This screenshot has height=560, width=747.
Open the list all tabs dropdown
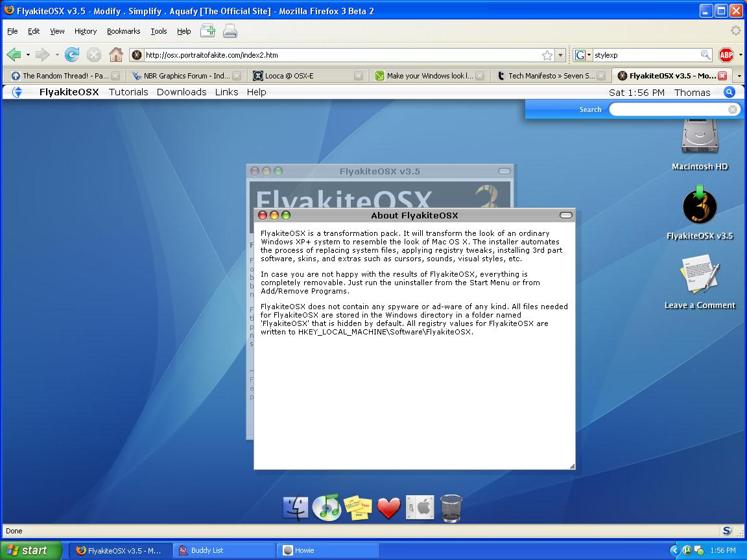click(x=739, y=76)
